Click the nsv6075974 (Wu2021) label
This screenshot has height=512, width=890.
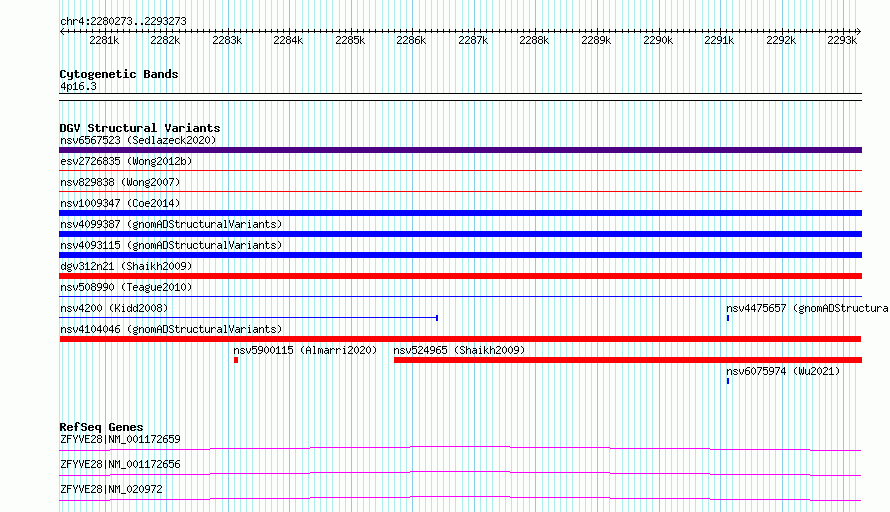point(783,371)
